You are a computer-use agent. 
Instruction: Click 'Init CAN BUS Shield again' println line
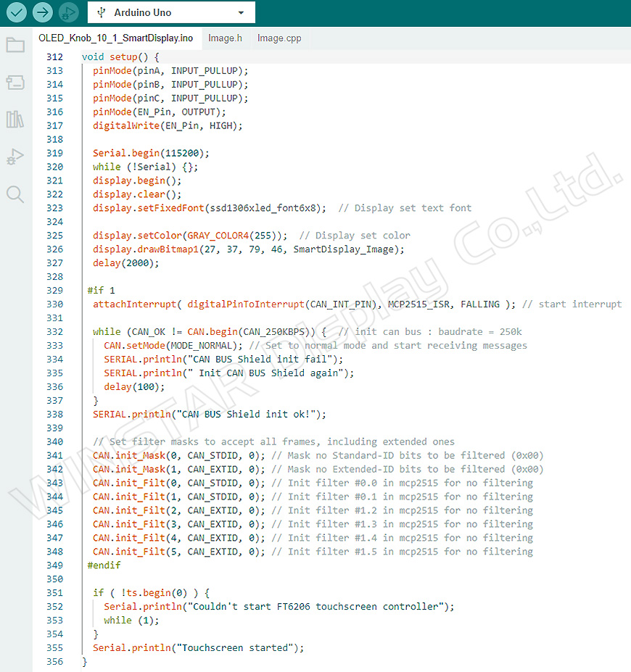229,373
